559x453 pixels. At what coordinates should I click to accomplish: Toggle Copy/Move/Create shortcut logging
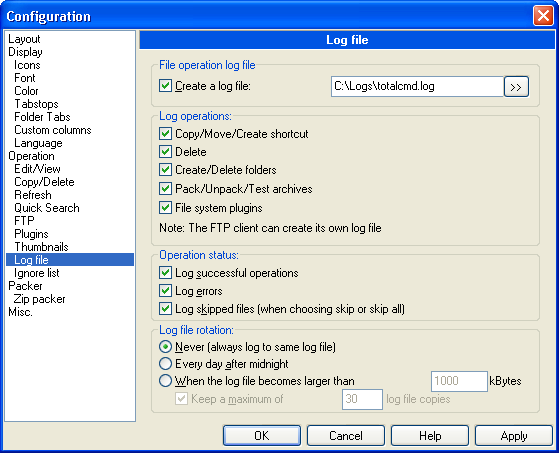click(165, 134)
